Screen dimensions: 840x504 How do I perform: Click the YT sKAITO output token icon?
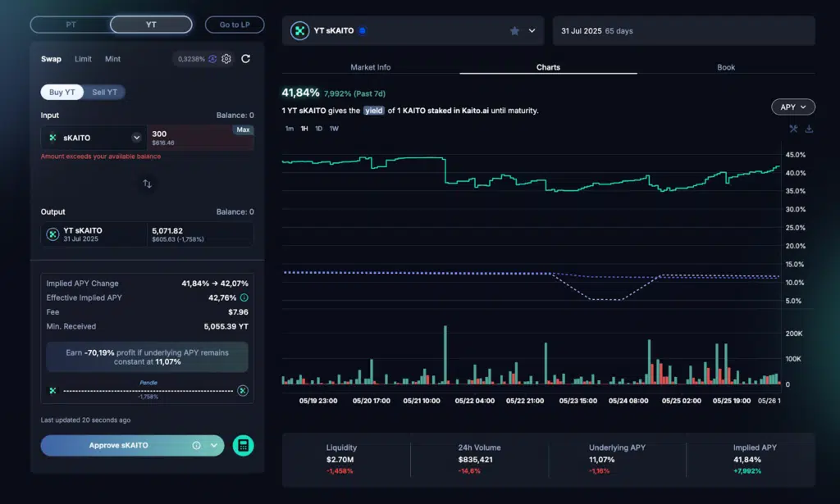coord(52,234)
